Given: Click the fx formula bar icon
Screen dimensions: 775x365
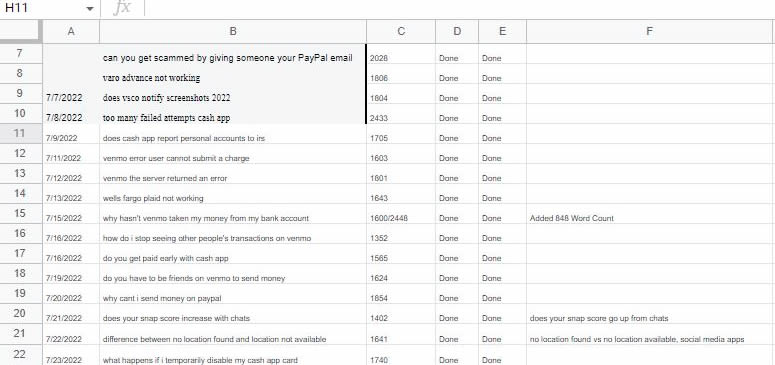Looking at the screenshot, I should click(x=122, y=8).
